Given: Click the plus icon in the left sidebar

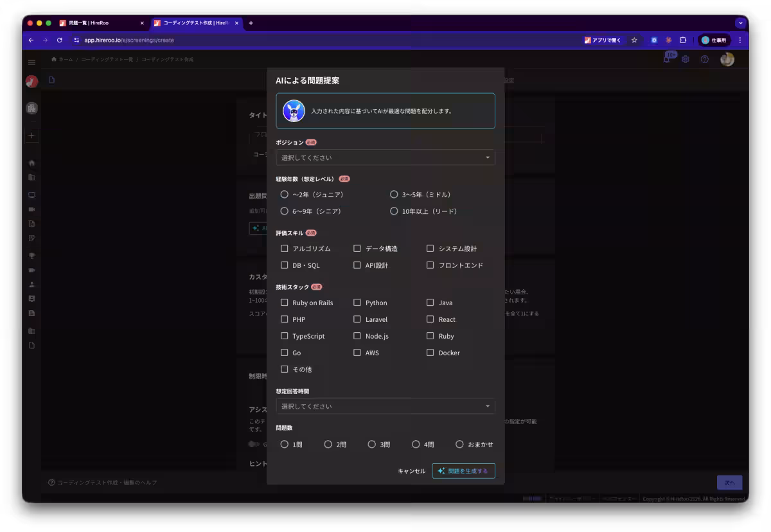Looking at the screenshot, I should pyautogui.click(x=31, y=136).
